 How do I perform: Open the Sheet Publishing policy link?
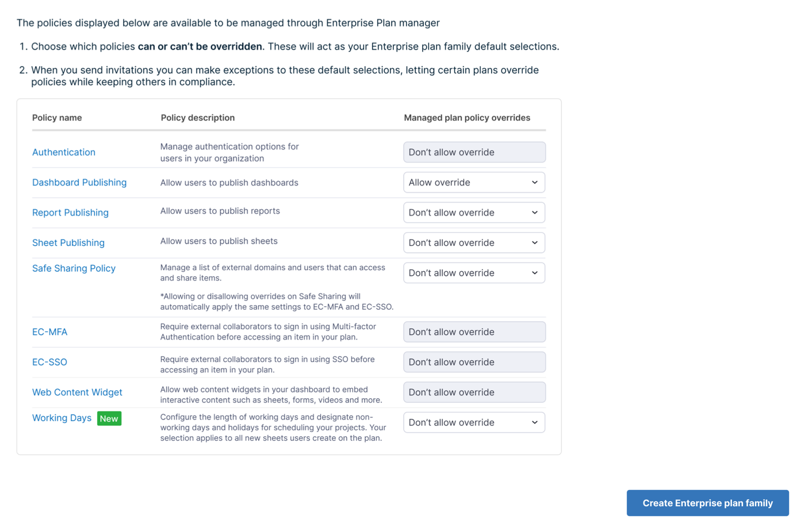click(x=68, y=242)
